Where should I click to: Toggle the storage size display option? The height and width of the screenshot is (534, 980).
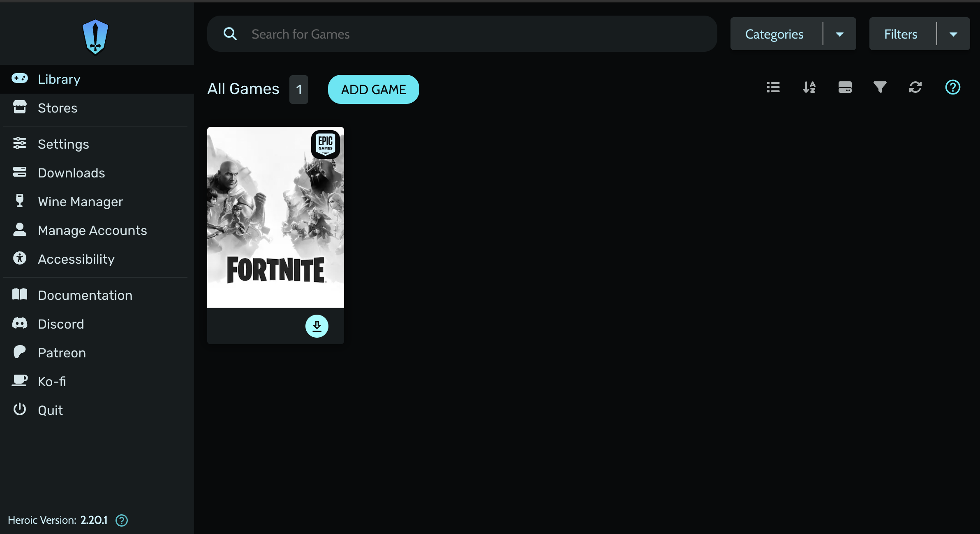(845, 87)
